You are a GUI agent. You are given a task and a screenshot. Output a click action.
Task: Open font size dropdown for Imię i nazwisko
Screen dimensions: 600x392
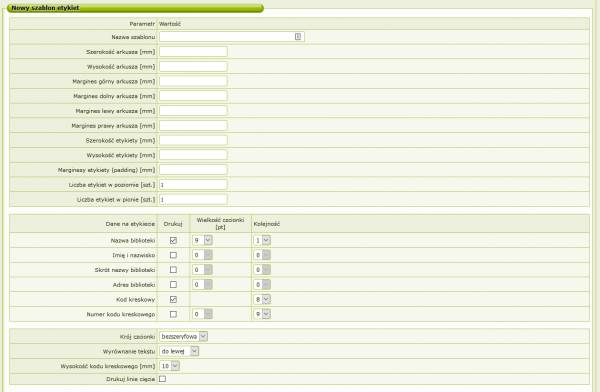[x=202, y=255]
